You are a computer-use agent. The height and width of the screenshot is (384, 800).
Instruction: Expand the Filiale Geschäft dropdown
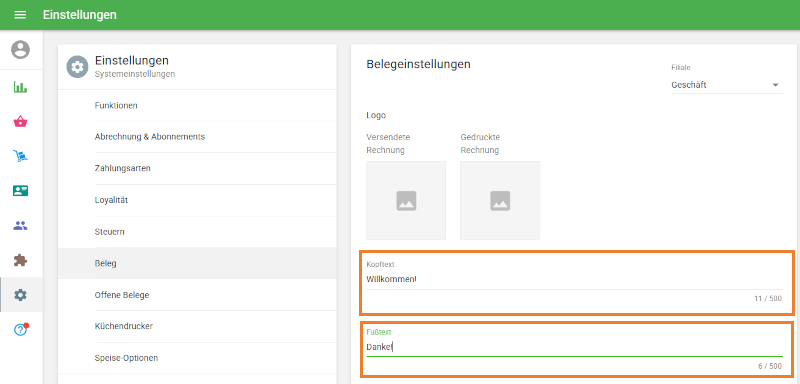pos(727,85)
